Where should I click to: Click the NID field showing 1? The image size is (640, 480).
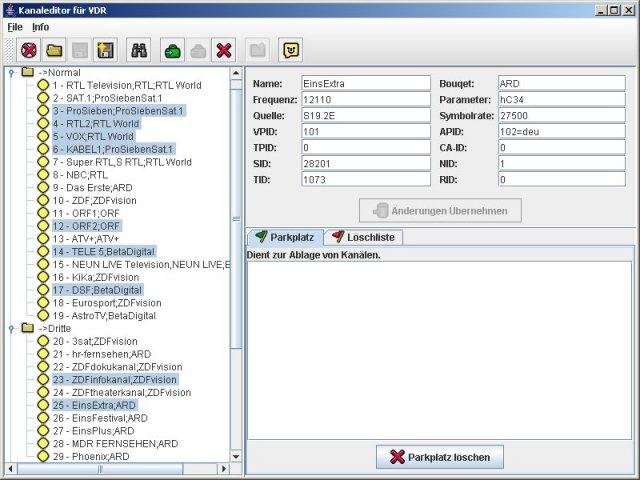pos(562,164)
